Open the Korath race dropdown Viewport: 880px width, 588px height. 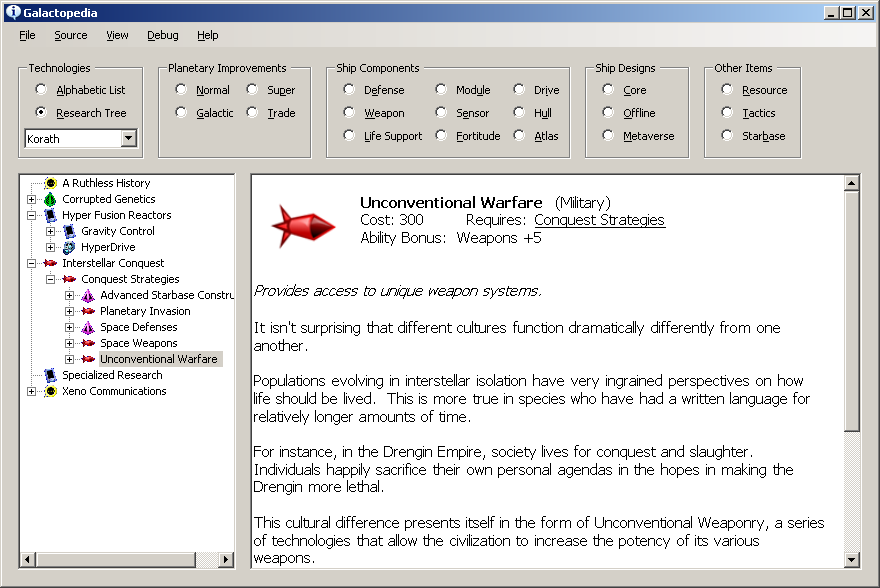tap(129, 138)
